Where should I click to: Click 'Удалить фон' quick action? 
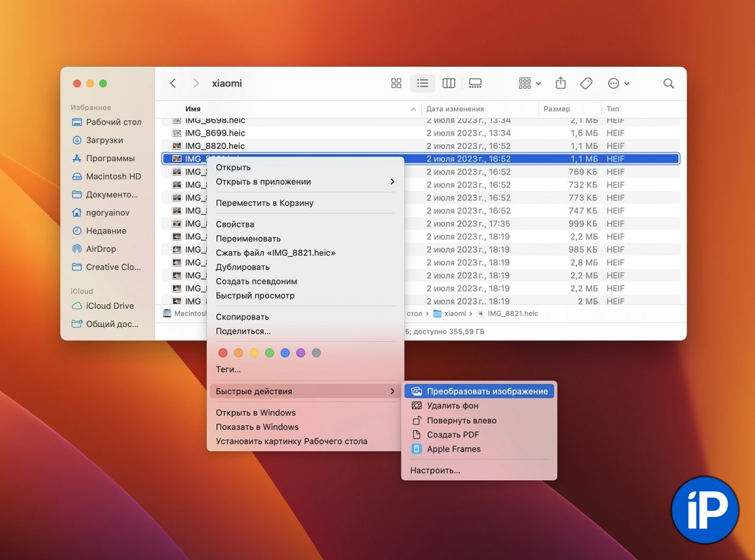pos(453,406)
